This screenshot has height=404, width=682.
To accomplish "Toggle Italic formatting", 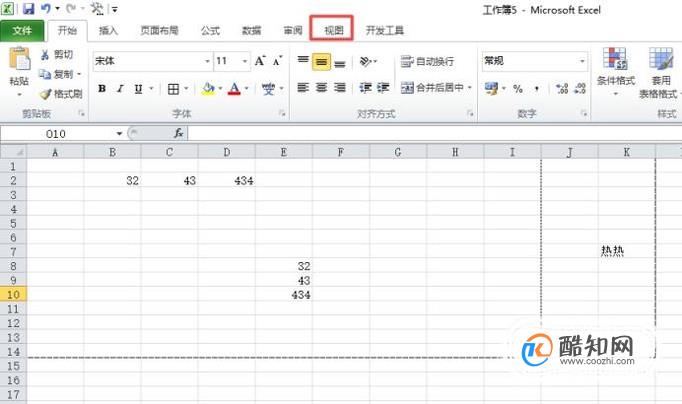I will pos(120,89).
